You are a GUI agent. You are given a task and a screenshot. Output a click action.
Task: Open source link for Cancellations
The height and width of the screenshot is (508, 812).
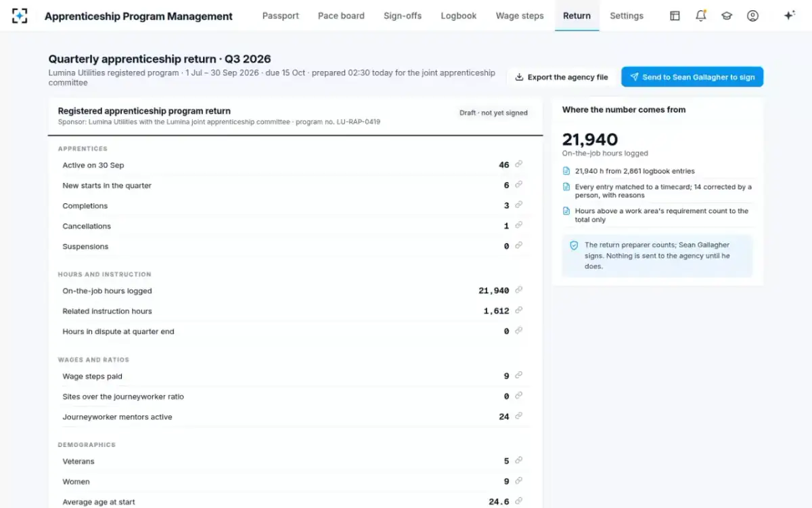519,226
